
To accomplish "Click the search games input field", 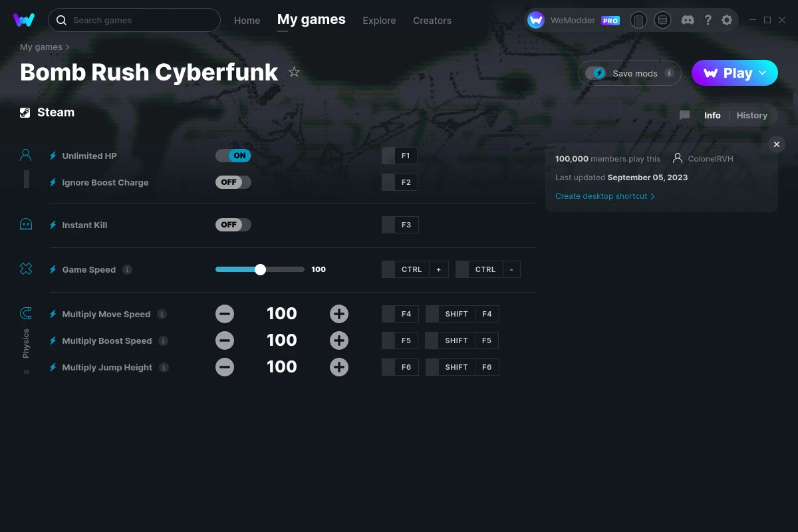I will coord(133,20).
